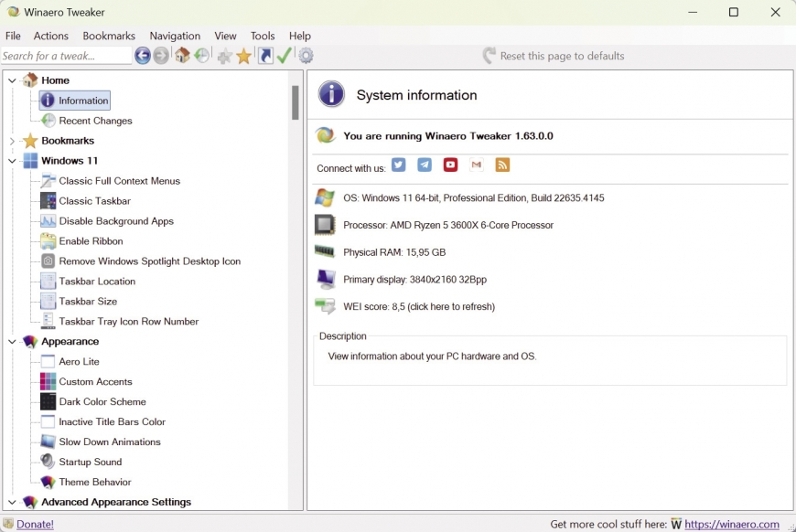Click the Search for a tweak field

[x=66, y=56]
